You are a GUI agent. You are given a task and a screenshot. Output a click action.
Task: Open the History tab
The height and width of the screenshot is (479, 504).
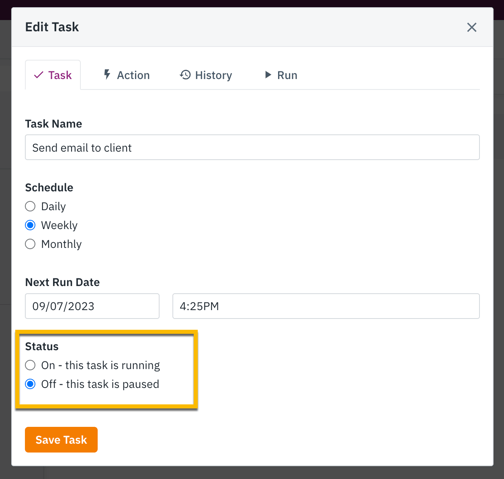click(206, 75)
